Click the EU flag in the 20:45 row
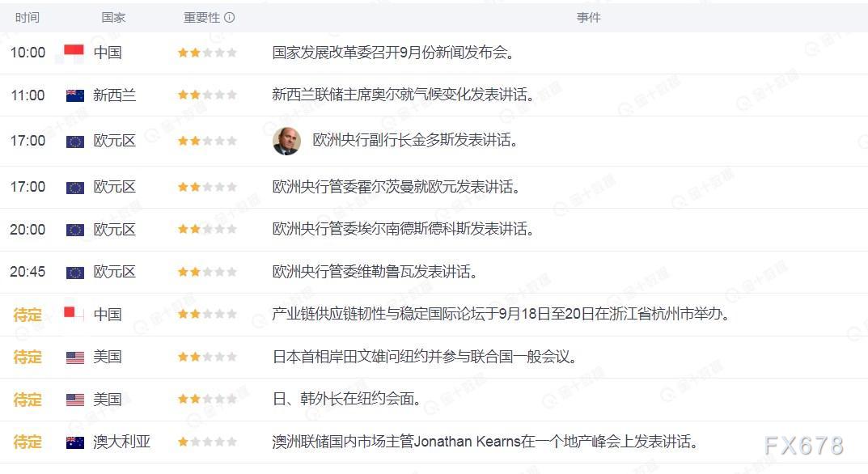The height and width of the screenshot is (474, 868). coord(74,273)
